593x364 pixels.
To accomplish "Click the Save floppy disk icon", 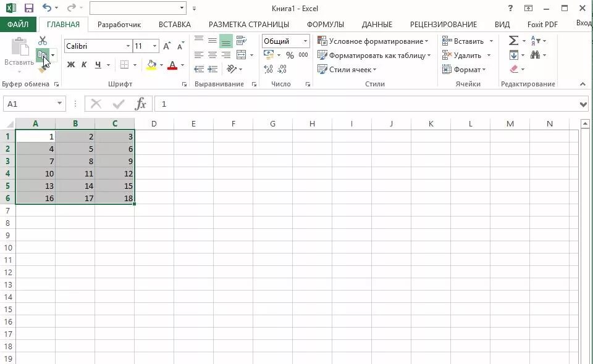I will [29, 8].
